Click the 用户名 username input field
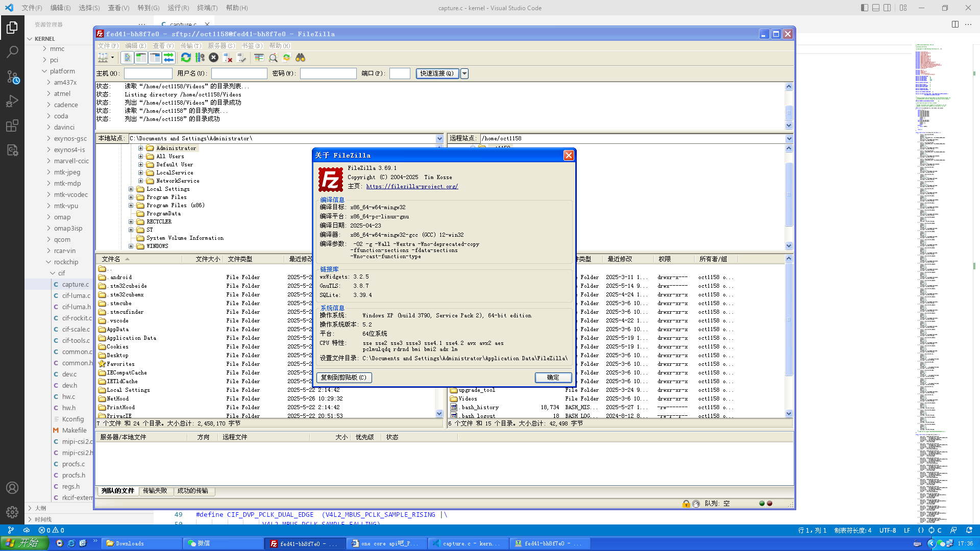This screenshot has width=980, height=551. pos(239,73)
